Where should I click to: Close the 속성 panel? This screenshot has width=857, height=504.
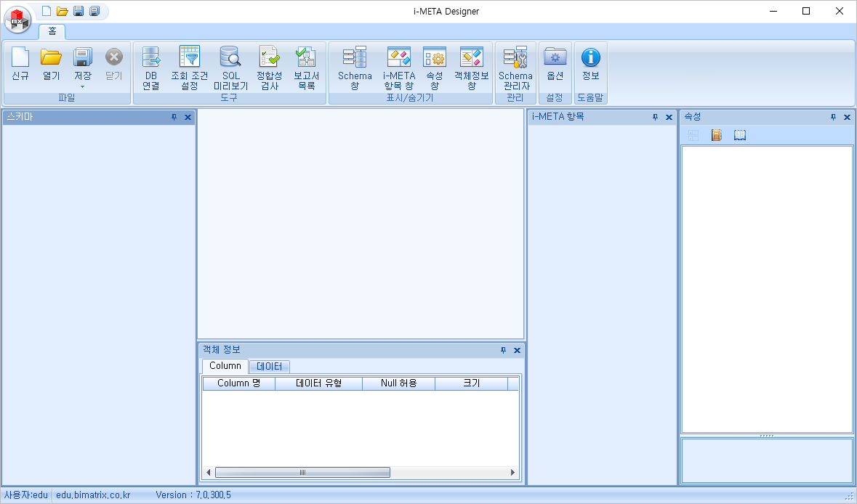click(x=847, y=117)
